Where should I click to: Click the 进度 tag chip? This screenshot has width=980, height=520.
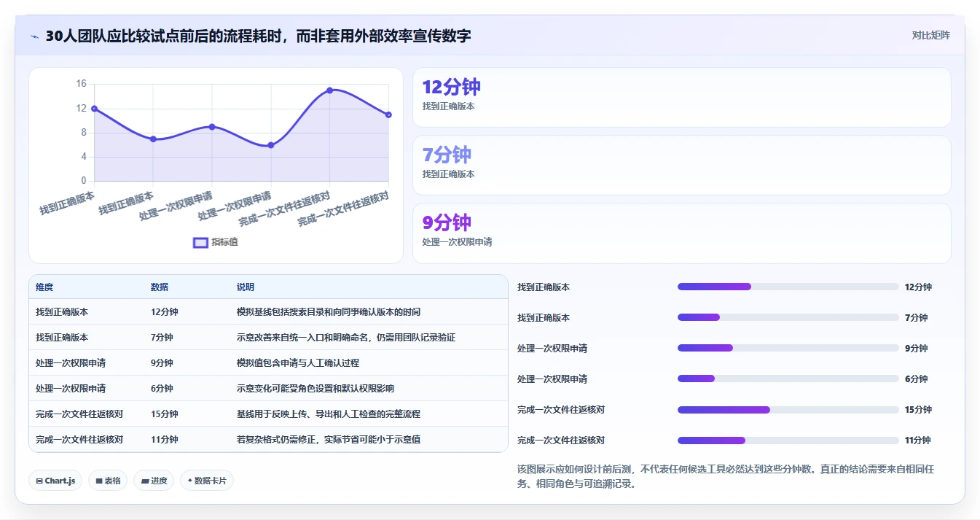tap(154, 481)
